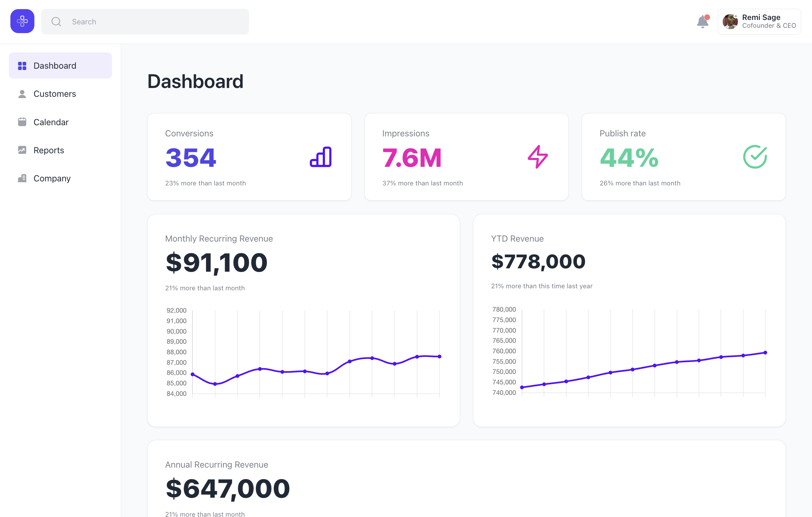
Task: Click the $778,000 YTD figure
Action: coord(538,262)
